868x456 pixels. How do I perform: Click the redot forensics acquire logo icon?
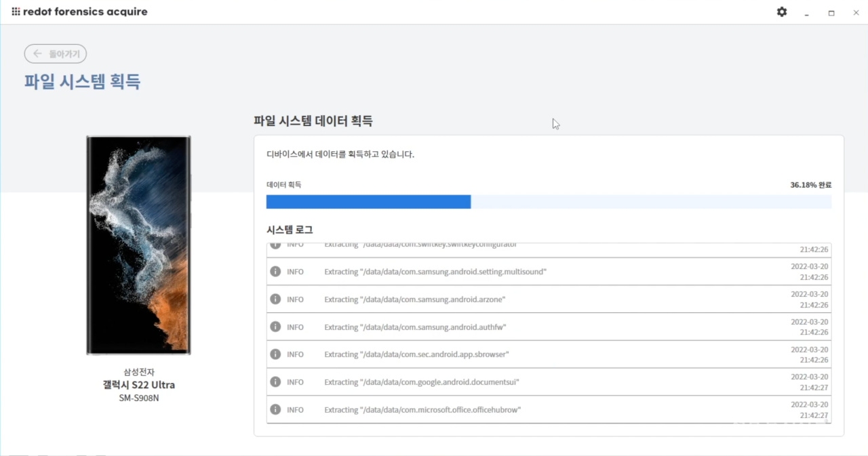coord(15,12)
